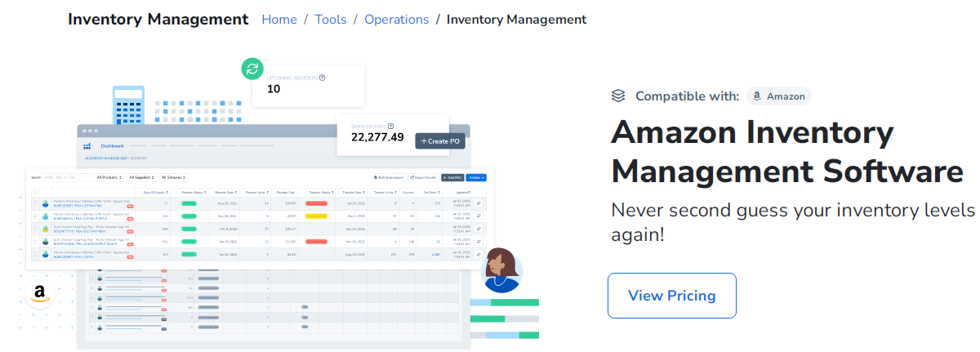This screenshot has height=352, width=980.
Task: Go to Home in breadcrumb
Action: coord(279,19)
